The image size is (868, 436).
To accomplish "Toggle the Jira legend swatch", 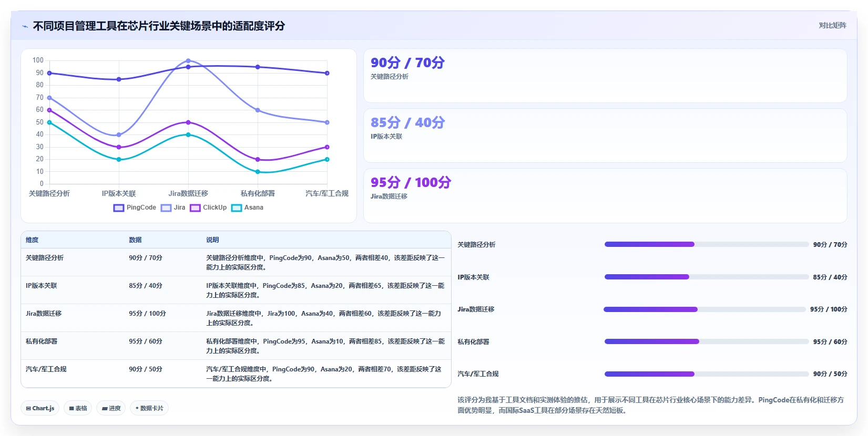I will [166, 208].
